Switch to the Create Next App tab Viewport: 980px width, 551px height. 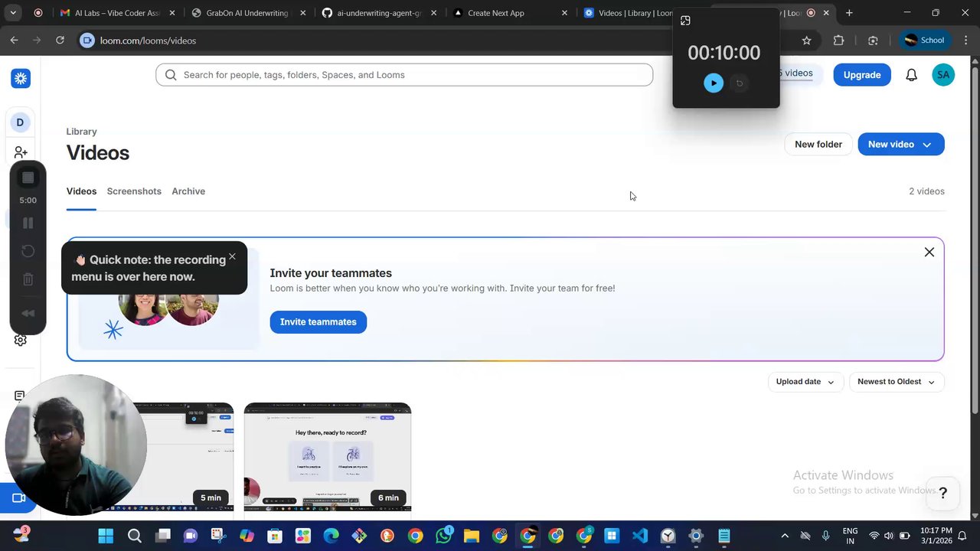tap(510, 13)
